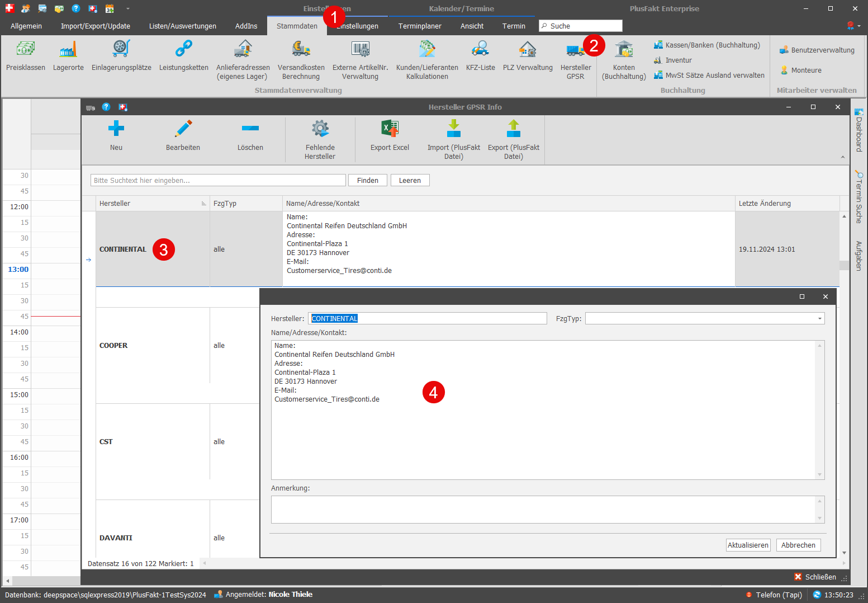868x603 pixels.
Task: Open AddIns tab
Action: coord(246,26)
